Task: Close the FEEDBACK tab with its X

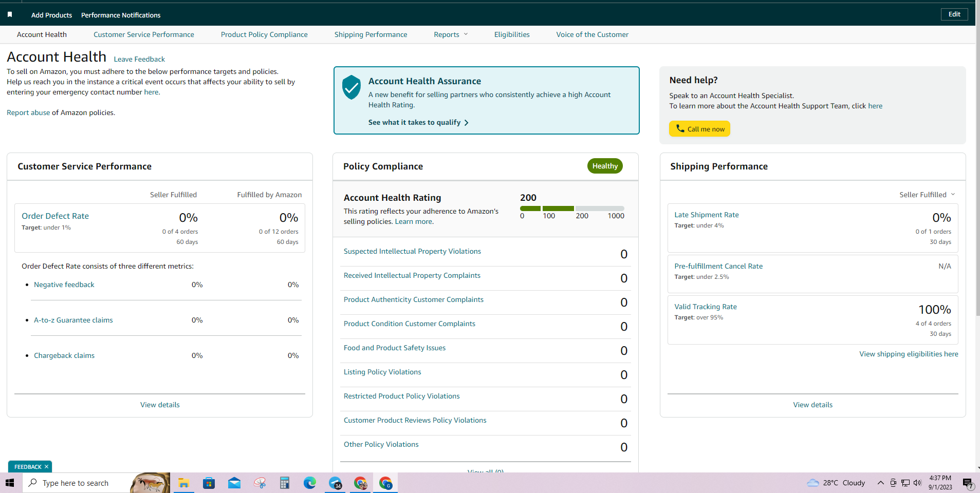Action: click(x=46, y=467)
